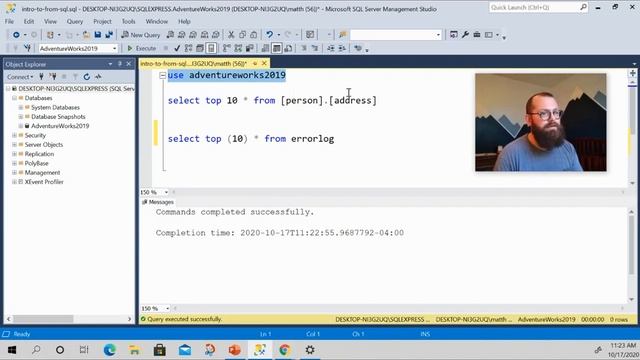Collapse the Databases tree node
640x360 pixels.
[14, 98]
